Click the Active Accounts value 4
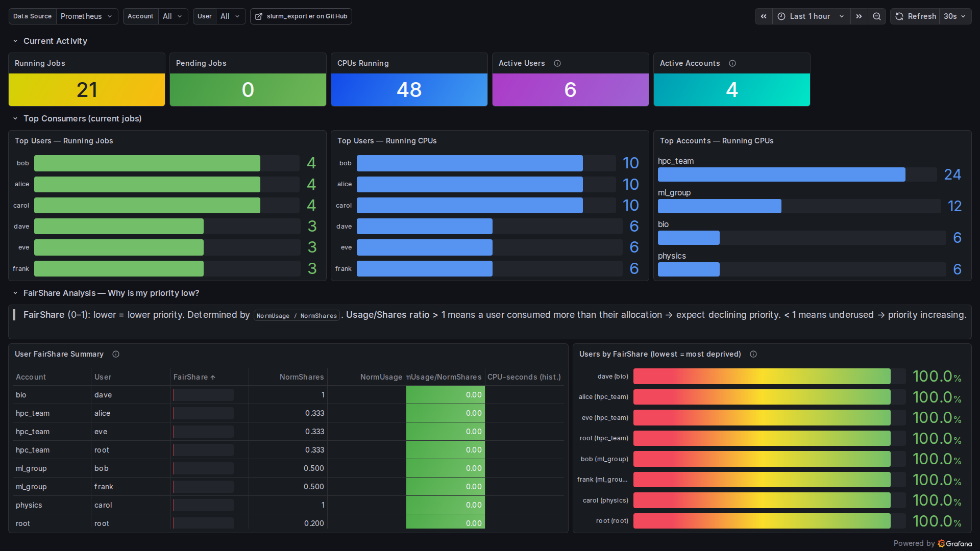Image resolution: width=980 pixels, height=551 pixels. 732,90
